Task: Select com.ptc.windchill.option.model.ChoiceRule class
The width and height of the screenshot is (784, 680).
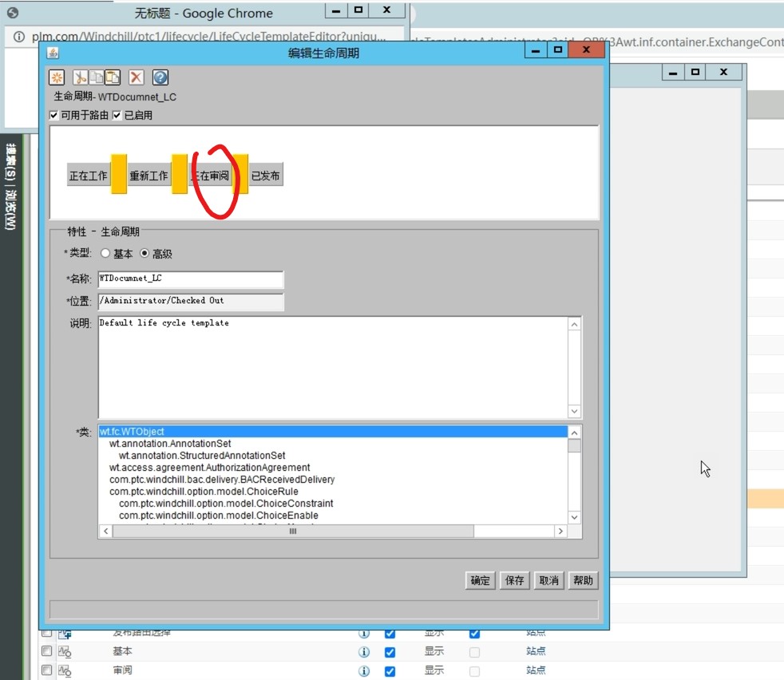Action: (204, 492)
